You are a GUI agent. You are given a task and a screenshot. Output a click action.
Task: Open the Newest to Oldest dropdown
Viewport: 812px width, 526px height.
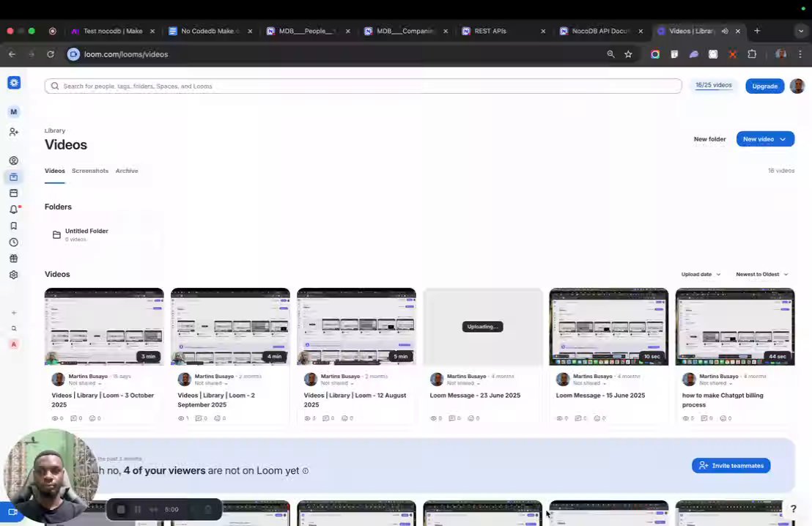pos(761,275)
